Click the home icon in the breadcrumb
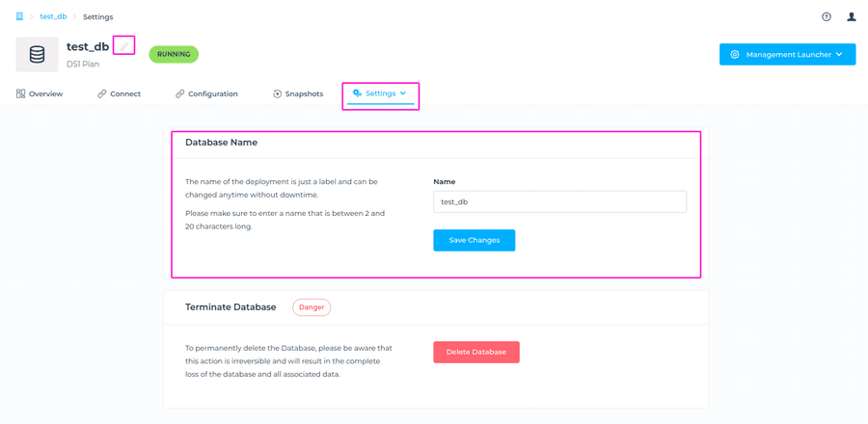 coord(19,16)
